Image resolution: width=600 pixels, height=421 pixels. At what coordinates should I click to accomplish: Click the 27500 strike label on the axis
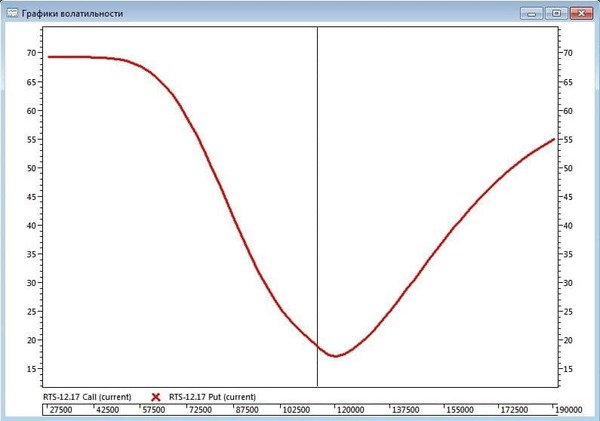61,410
